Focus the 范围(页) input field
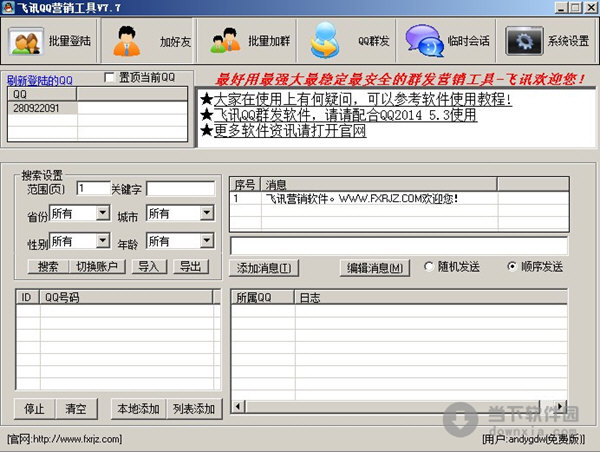Image resolution: width=600 pixels, height=452 pixels. pos(93,188)
